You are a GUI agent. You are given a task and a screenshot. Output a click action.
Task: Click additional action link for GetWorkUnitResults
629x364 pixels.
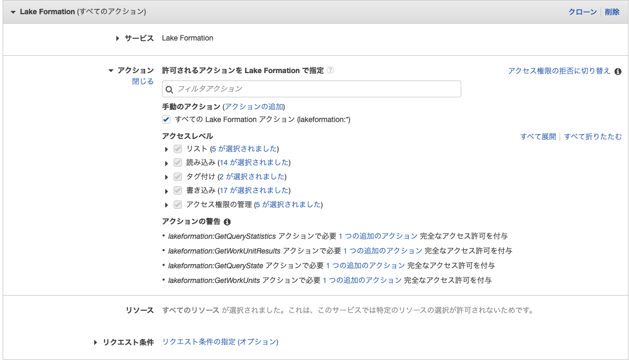pos(383,251)
